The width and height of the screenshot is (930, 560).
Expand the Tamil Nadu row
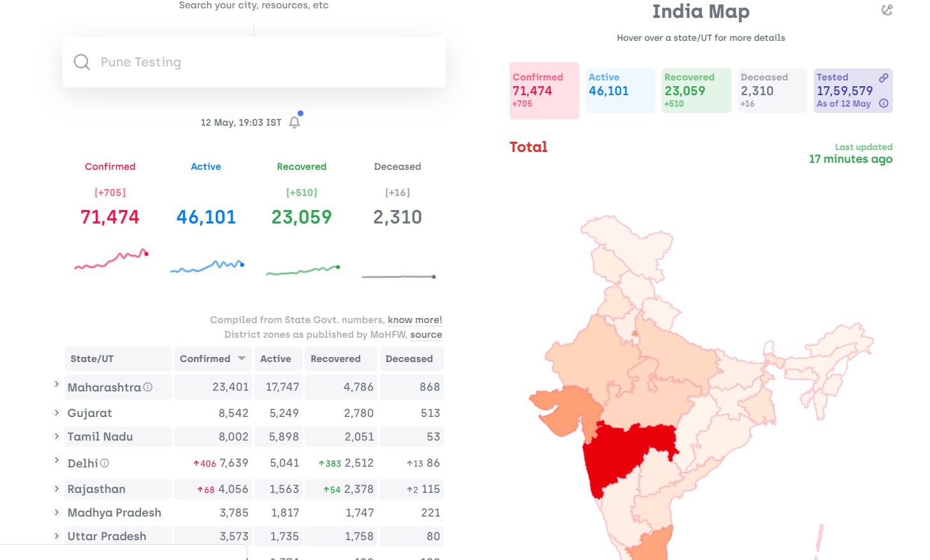(56, 436)
